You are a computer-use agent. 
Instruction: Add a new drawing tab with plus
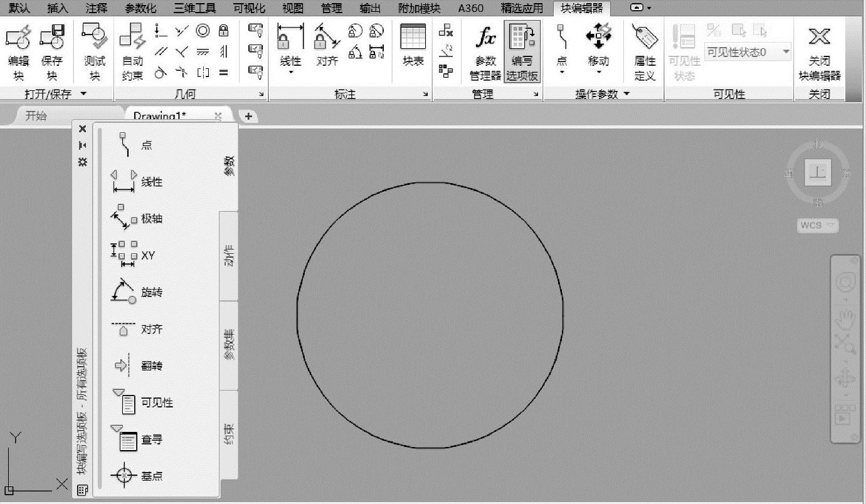tap(248, 116)
